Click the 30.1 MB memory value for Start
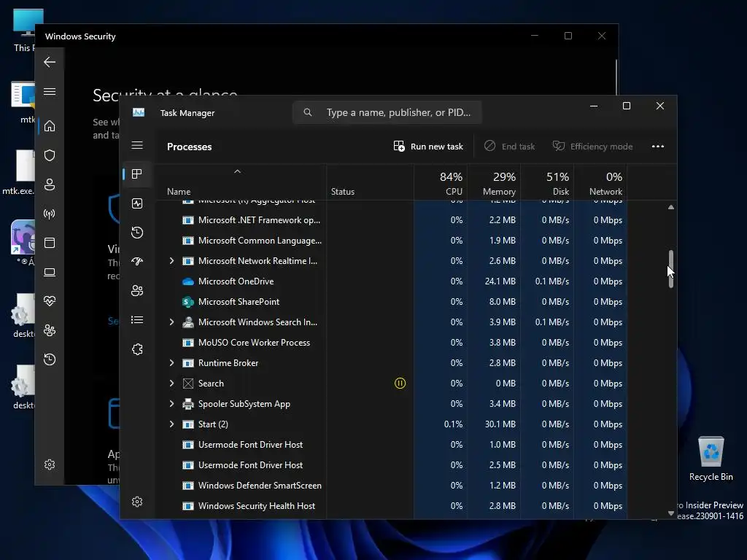Image resolution: width=747 pixels, height=560 pixels. point(500,424)
